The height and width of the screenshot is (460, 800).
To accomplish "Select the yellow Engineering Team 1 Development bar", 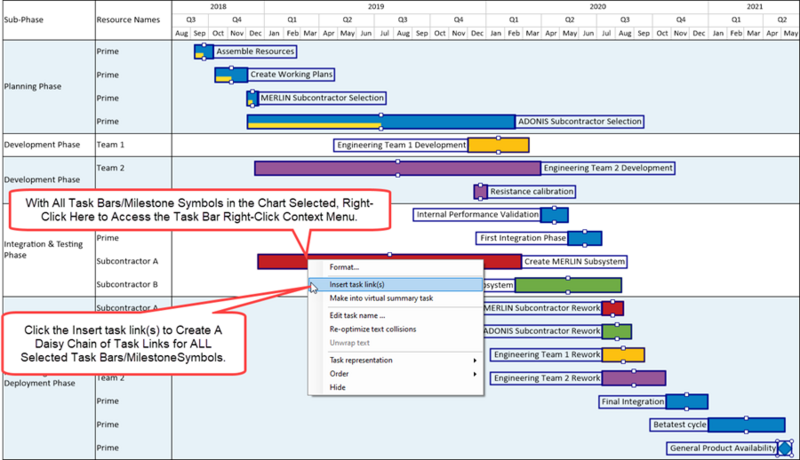I will tap(498, 145).
